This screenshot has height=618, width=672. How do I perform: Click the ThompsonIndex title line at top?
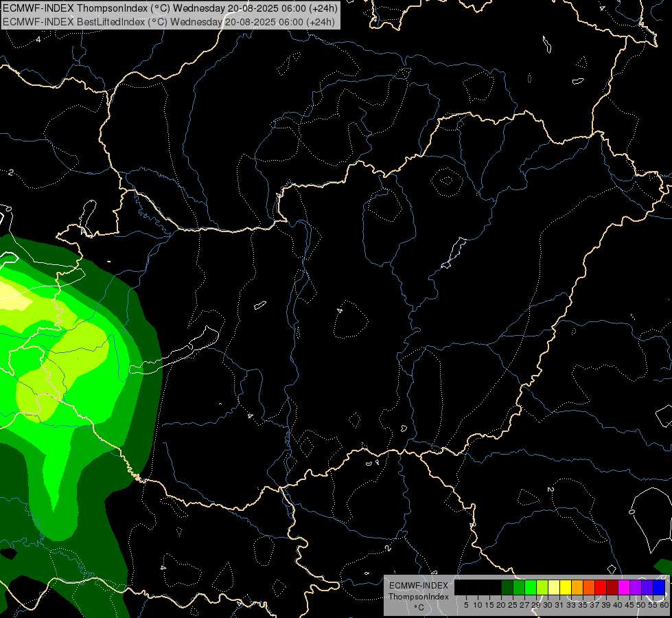point(170,8)
